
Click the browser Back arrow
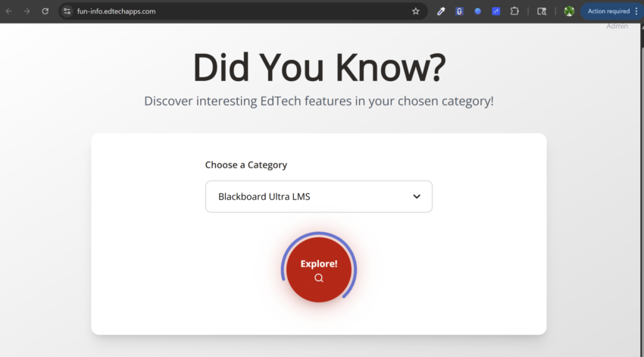pos(8,11)
